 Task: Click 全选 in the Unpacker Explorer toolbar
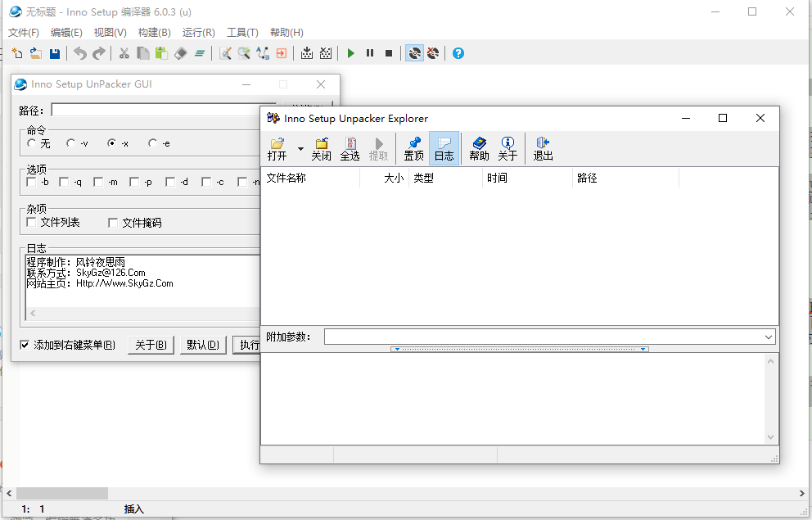tap(350, 149)
